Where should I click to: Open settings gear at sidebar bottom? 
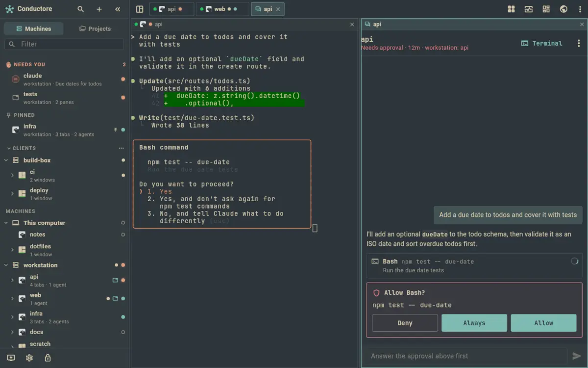coord(29,358)
